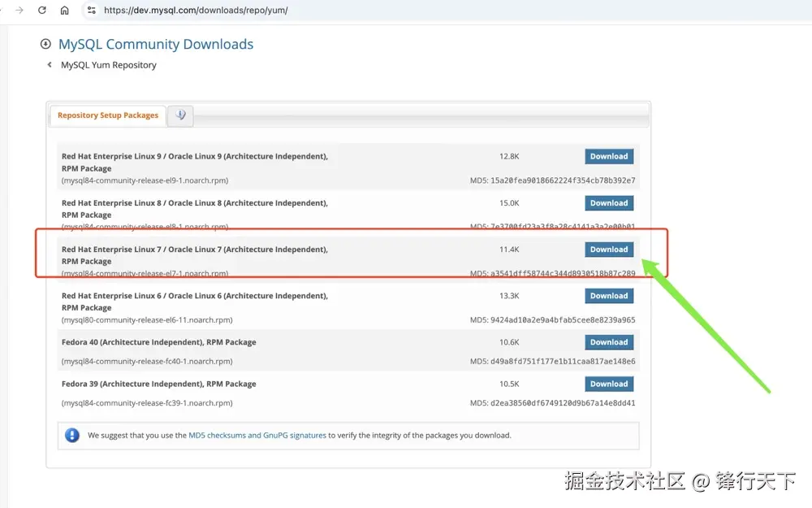This screenshot has width=812, height=508.
Task: Open MySQL Community Downloads heading link
Action: [156, 44]
